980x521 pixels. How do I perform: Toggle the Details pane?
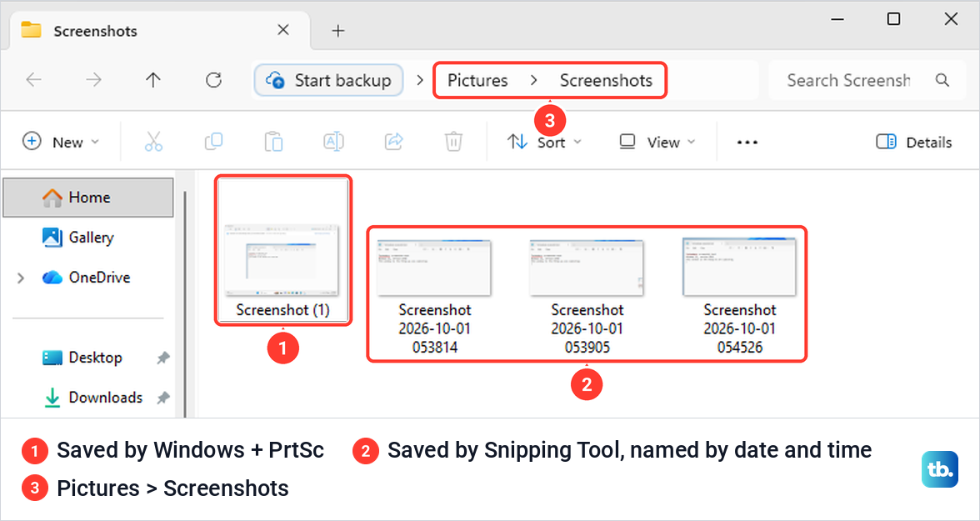click(x=913, y=142)
